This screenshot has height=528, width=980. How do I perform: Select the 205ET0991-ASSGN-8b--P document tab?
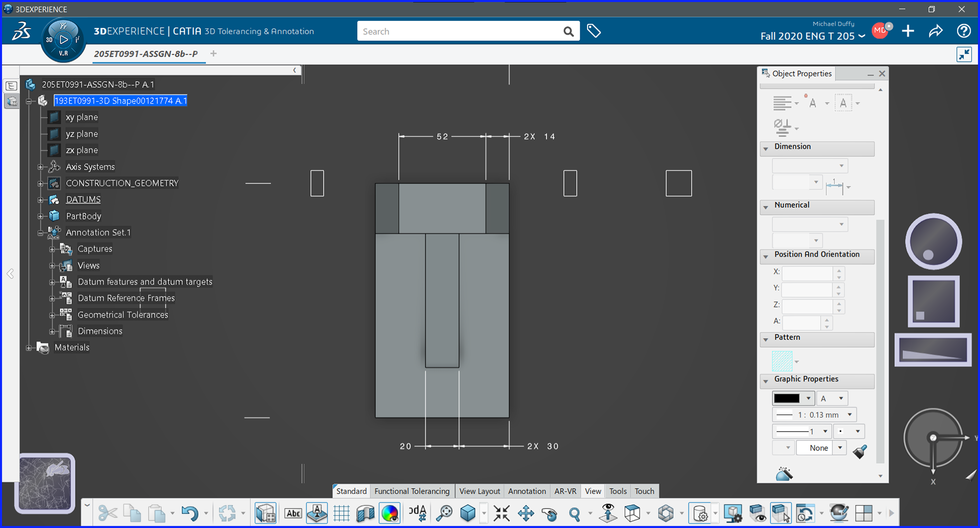tap(146, 54)
